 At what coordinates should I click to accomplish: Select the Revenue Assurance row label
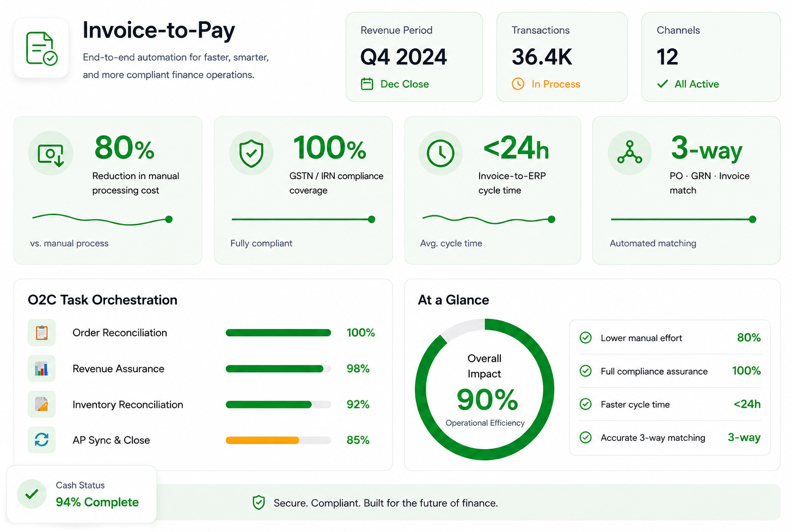pos(118,369)
